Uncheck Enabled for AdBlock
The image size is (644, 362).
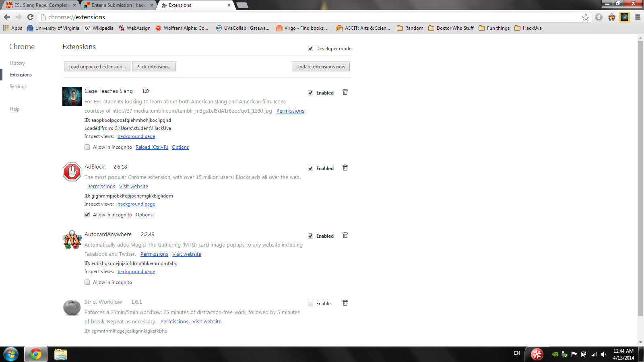311,169
